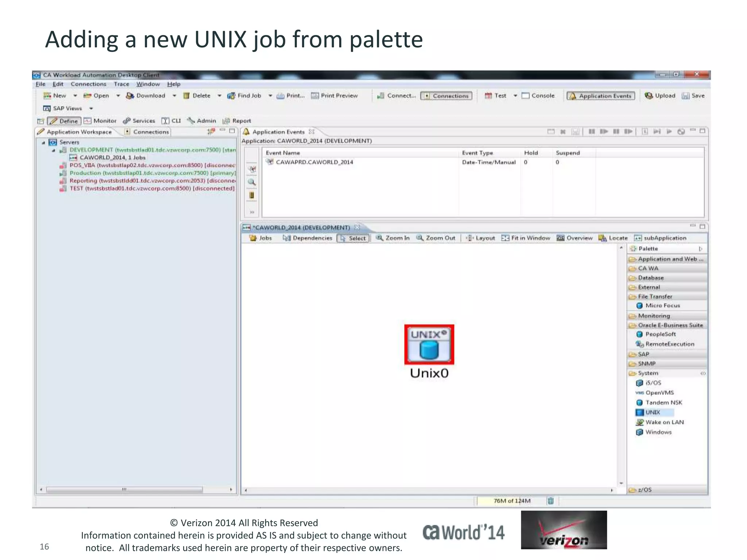Open the Download dropdown arrow

pos(174,96)
